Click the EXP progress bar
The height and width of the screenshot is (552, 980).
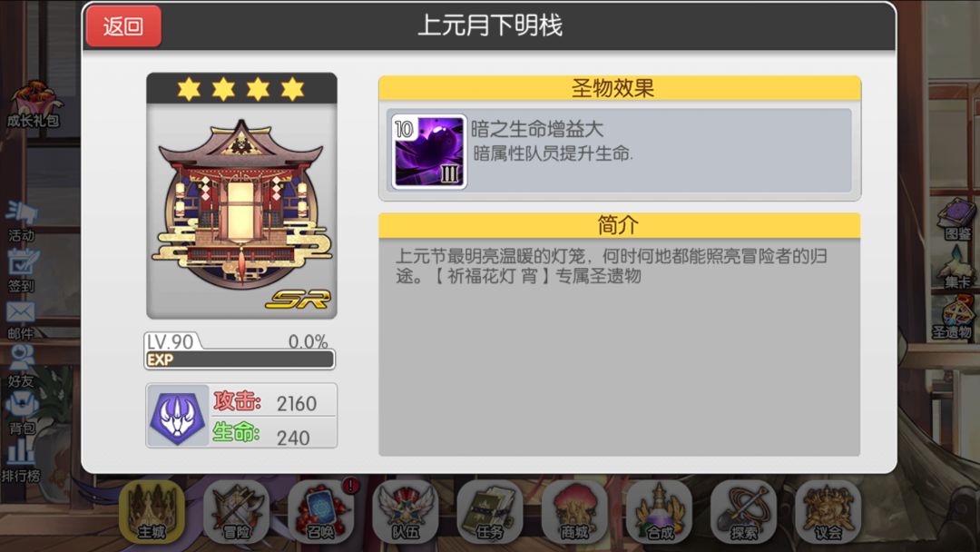240,360
